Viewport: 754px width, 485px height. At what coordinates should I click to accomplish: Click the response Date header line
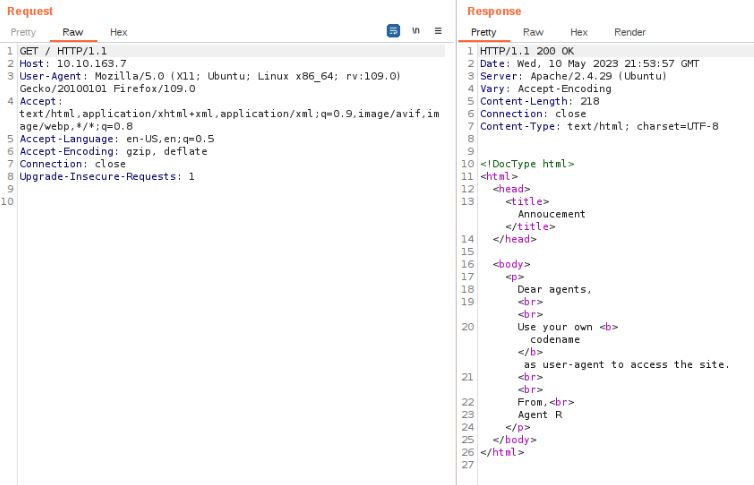point(590,63)
